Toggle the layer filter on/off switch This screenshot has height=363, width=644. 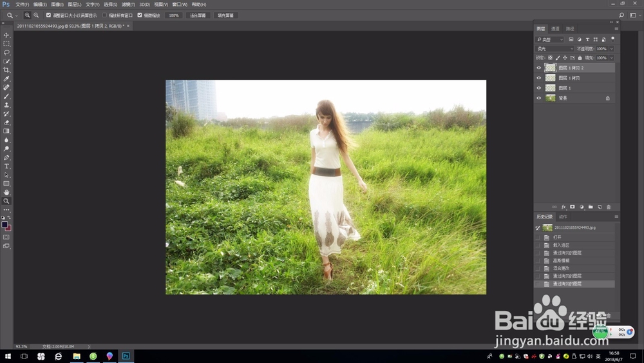pyautogui.click(x=613, y=39)
